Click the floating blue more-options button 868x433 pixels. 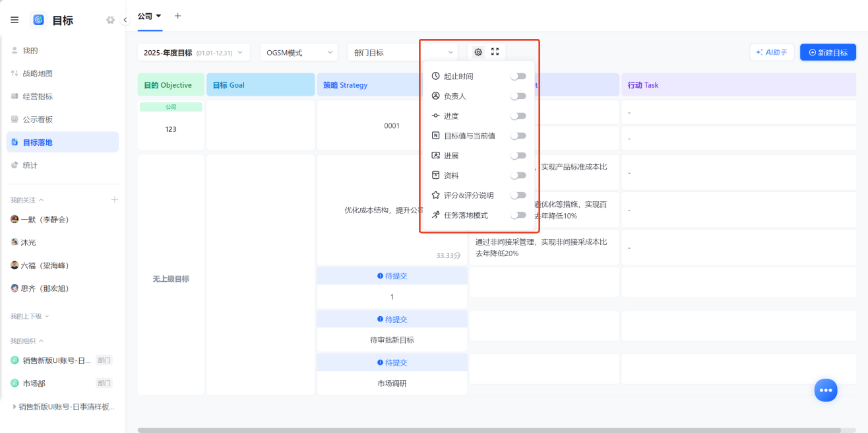coord(825,390)
